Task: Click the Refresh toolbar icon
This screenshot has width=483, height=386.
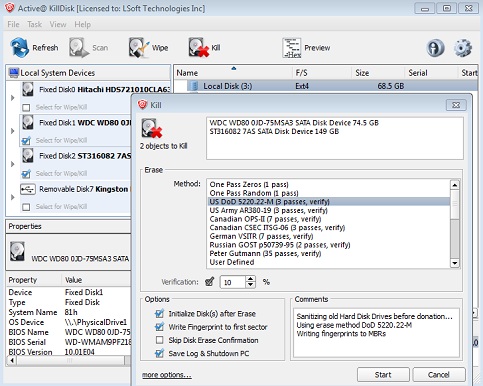Action: pos(20,47)
